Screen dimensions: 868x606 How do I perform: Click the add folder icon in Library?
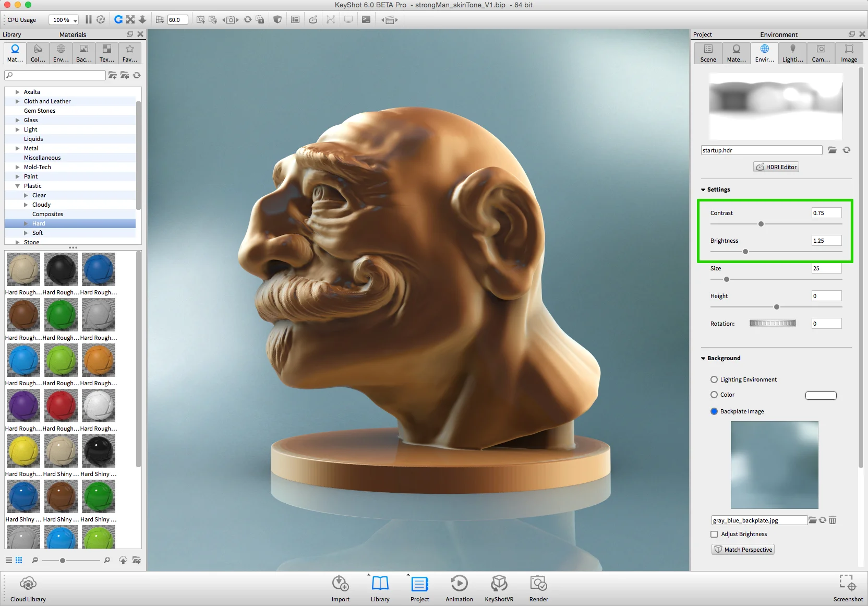(112, 75)
